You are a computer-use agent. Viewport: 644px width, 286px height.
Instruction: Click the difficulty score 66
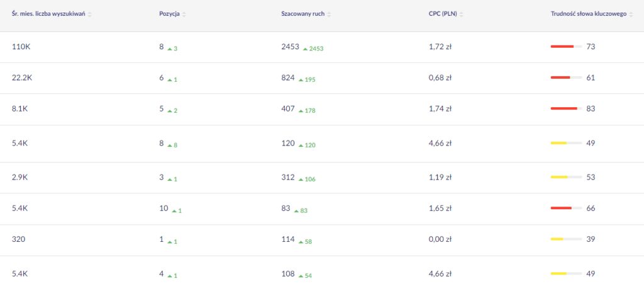[591, 208]
